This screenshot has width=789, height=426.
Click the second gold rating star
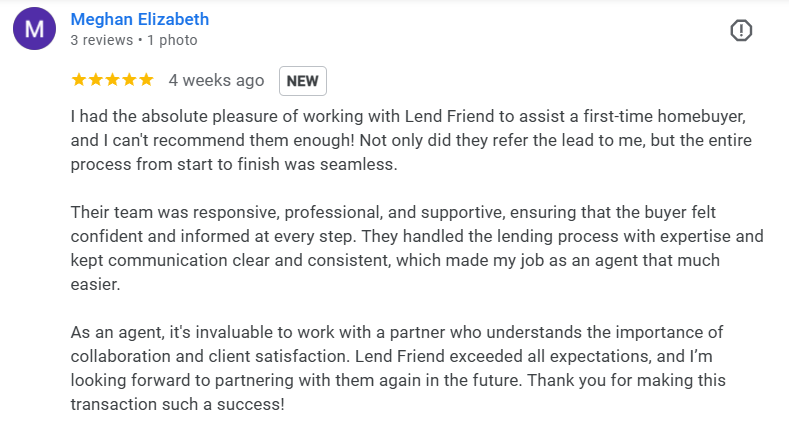(96, 79)
